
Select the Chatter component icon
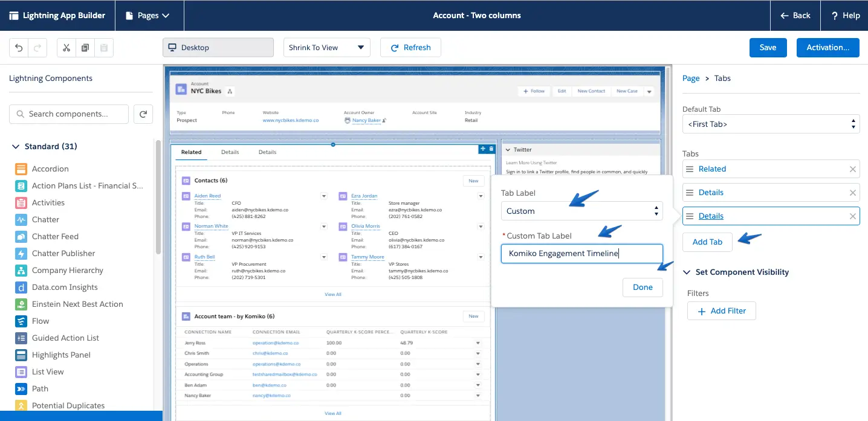(21, 220)
